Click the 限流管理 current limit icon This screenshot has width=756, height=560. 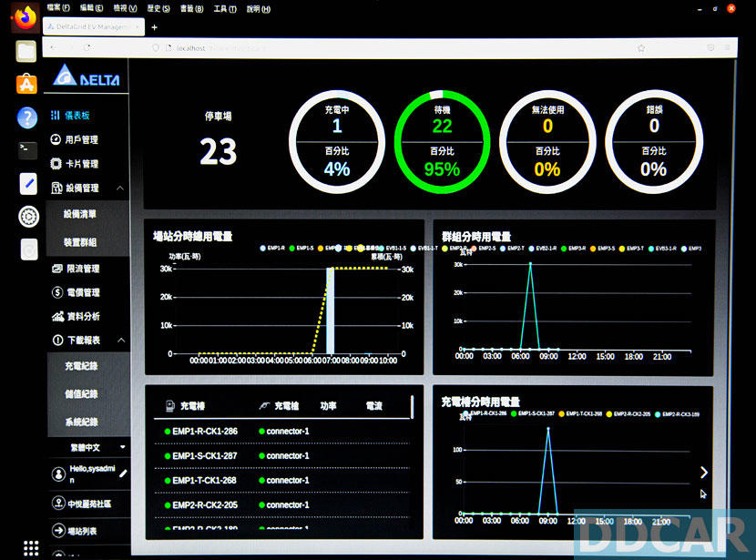point(56,269)
